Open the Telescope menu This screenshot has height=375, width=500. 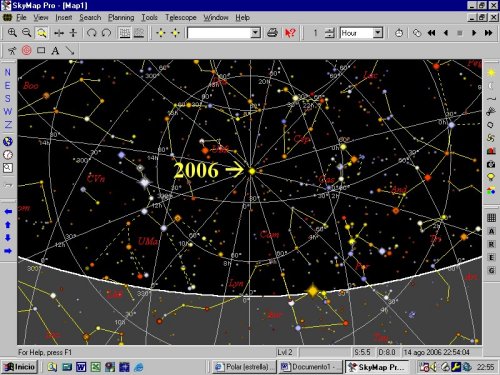pyautogui.click(x=181, y=17)
